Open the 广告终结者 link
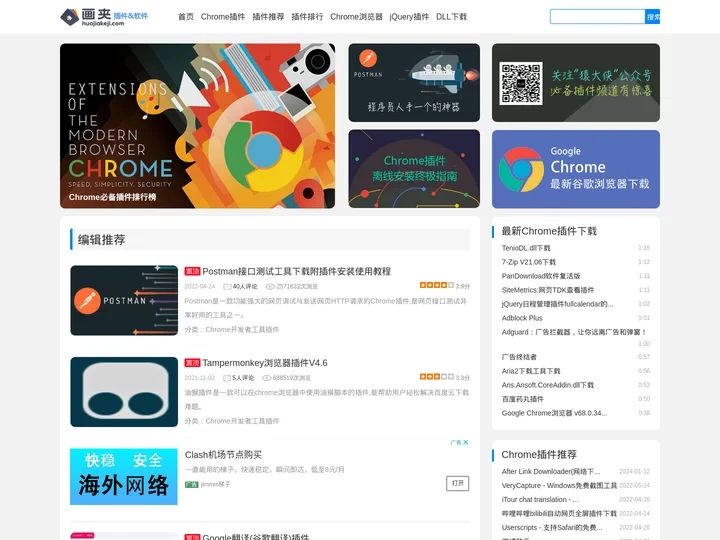 pos(519,357)
